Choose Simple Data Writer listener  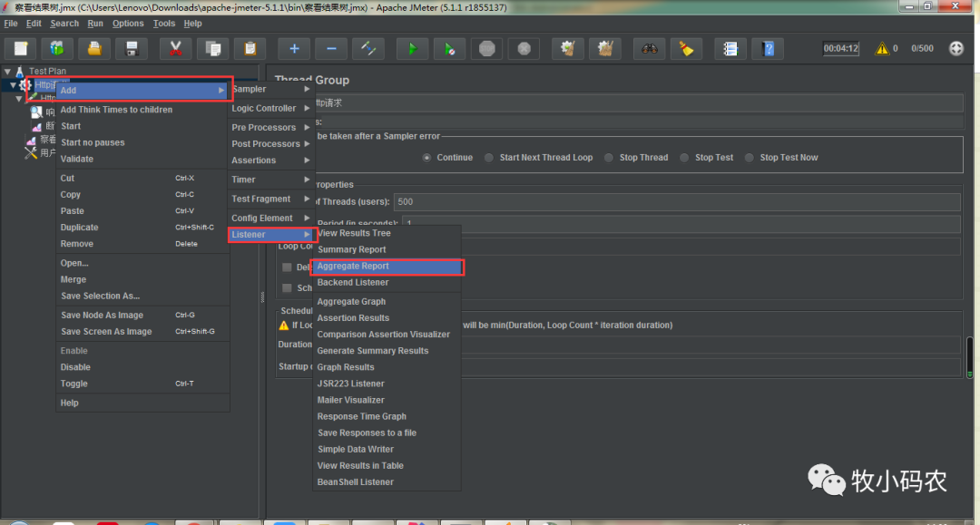[x=387, y=450]
